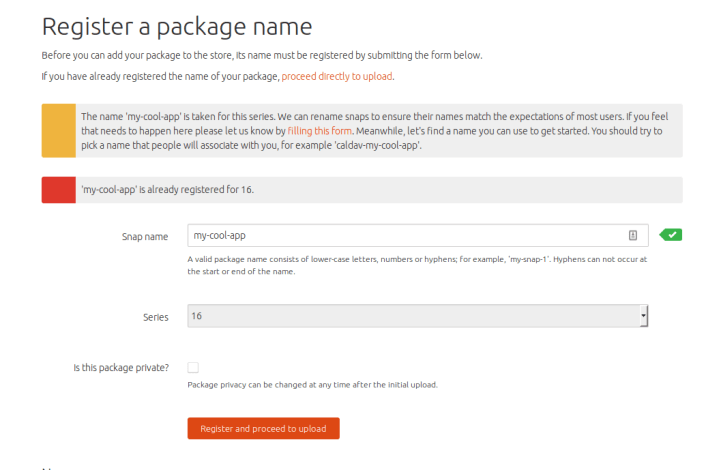This screenshot has width=720, height=470.
Task: Click the red error notification block
Action: click(x=58, y=190)
